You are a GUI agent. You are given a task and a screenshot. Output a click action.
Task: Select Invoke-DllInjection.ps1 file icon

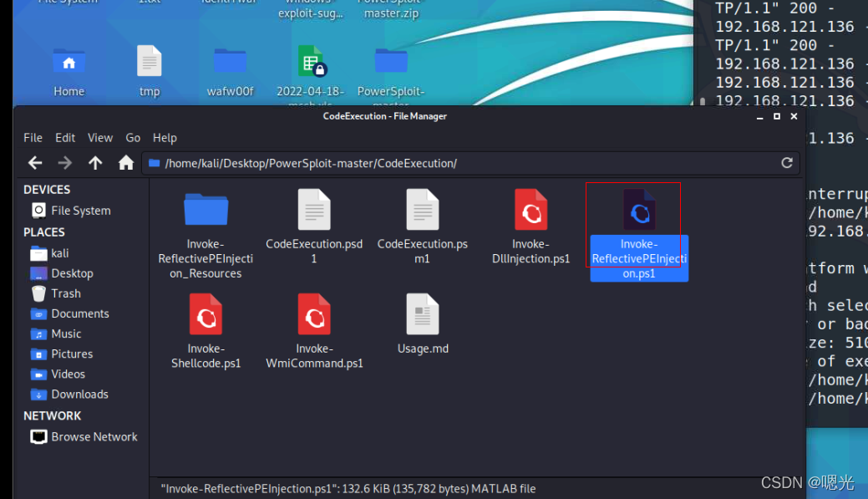tap(530, 209)
